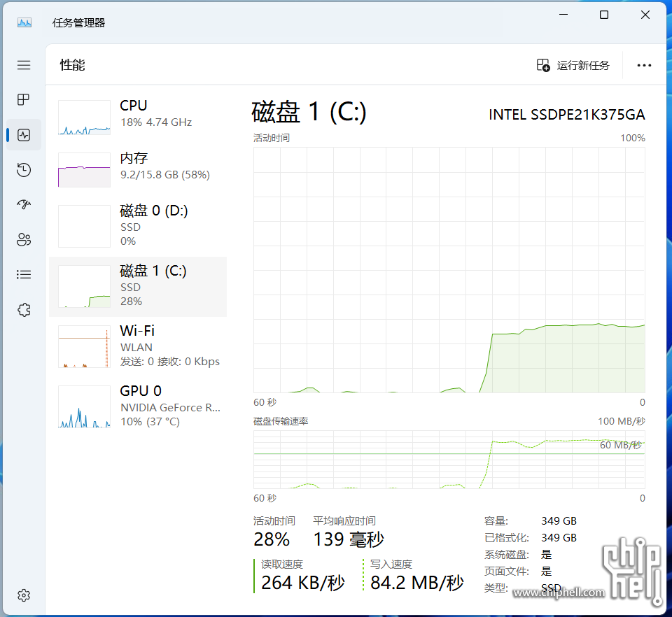This screenshot has width=672, height=617.
Task: Select the 磁盘 1 (C:) entry
Action: click(138, 286)
